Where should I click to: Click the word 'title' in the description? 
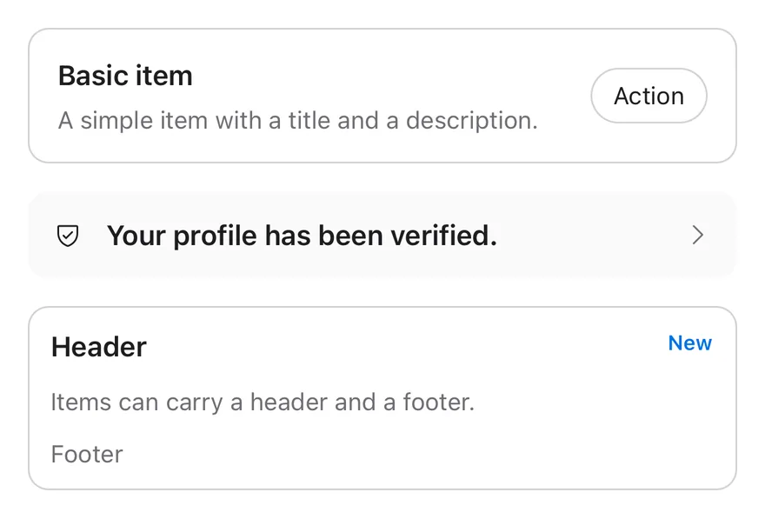(x=309, y=121)
